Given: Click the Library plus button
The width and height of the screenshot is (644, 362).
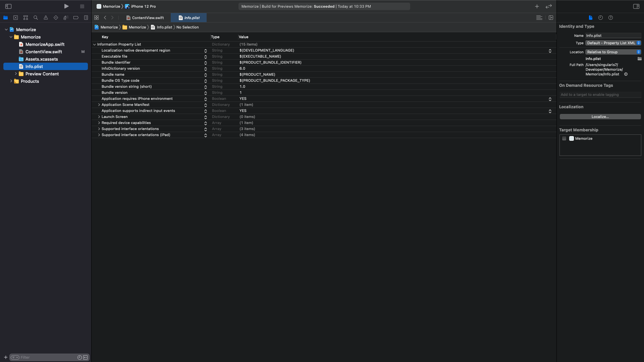Looking at the screenshot, I should [x=537, y=6].
